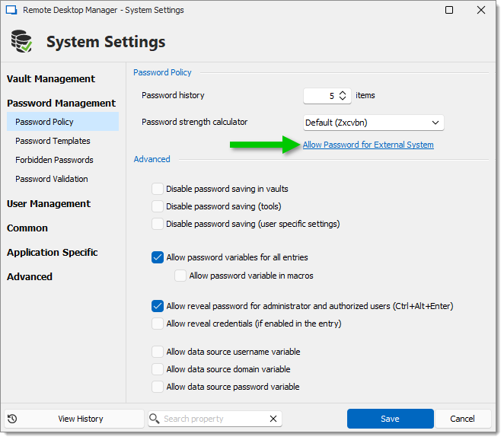The width and height of the screenshot is (504, 440).
Task: Select Password Policy in sidebar
Action: (x=62, y=122)
